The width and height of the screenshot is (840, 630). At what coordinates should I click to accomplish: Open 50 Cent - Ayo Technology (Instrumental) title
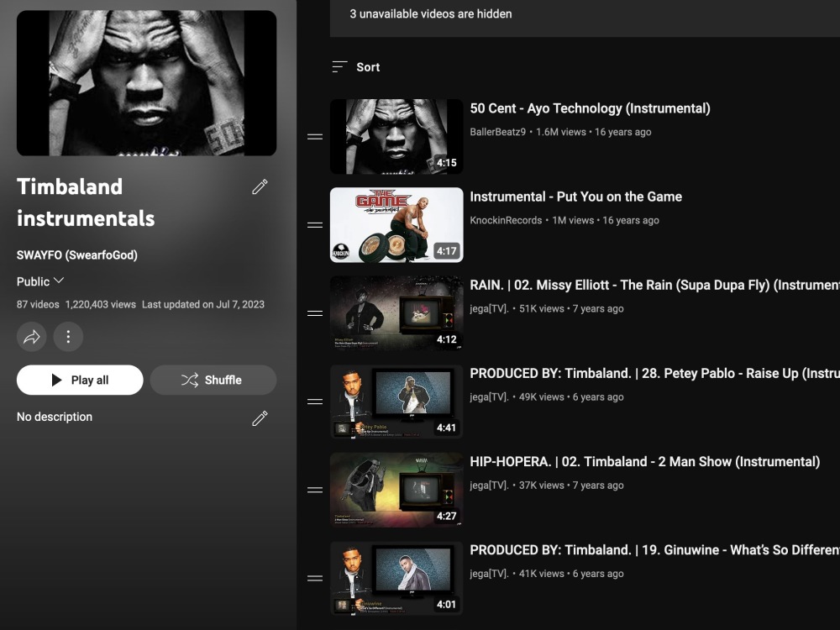click(x=590, y=108)
